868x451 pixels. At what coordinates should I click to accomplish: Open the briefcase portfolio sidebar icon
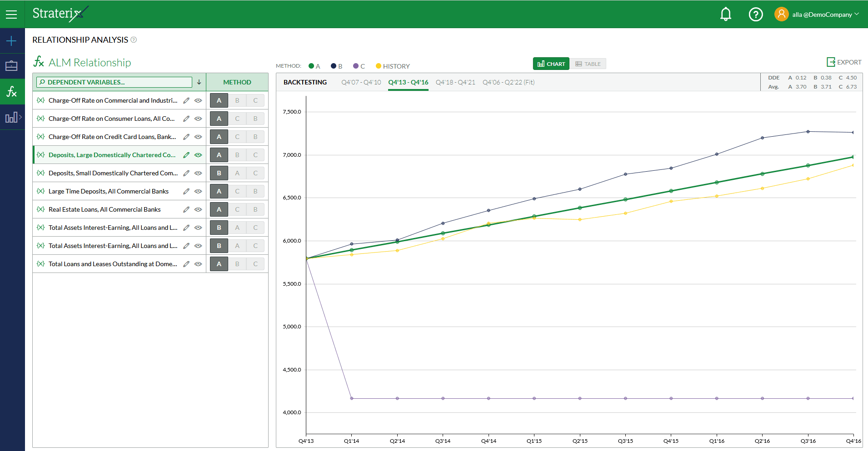[x=11, y=66]
